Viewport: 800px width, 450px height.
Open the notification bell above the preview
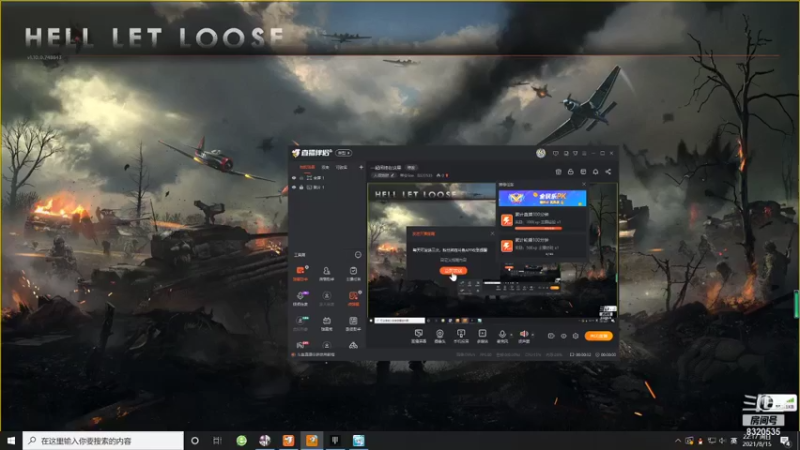(595, 172)
